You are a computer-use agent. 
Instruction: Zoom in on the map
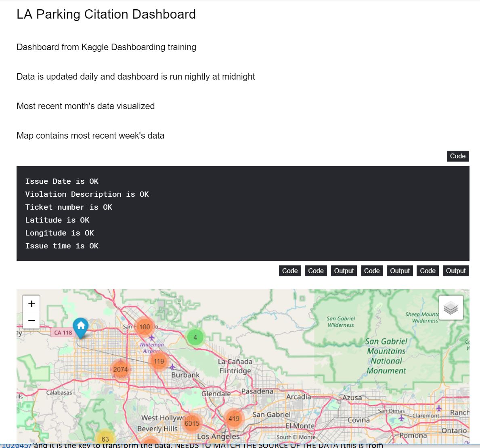click(31, 304)
